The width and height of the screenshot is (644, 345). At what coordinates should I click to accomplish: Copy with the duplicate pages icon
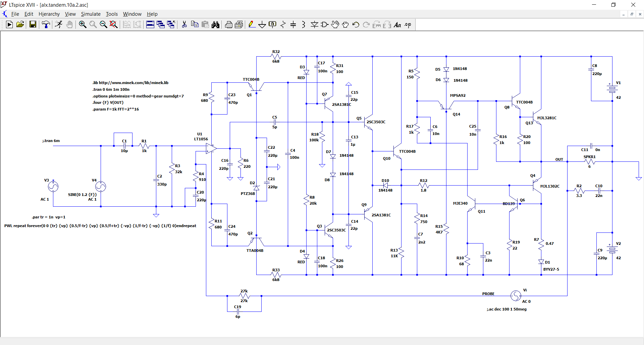[195, 24]
